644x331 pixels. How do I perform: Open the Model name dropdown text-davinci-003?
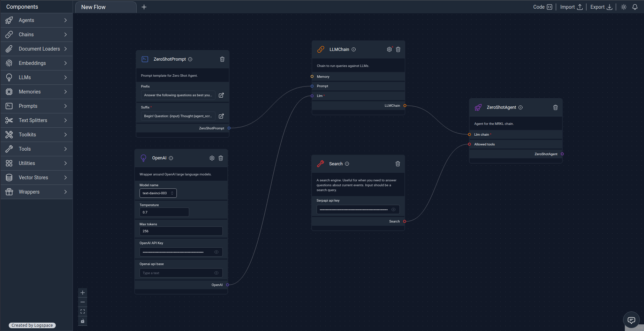click(x=158, y=193)
